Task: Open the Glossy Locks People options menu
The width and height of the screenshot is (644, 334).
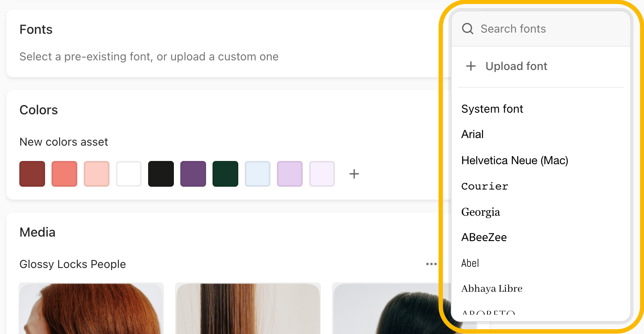Action: [431, 264]
